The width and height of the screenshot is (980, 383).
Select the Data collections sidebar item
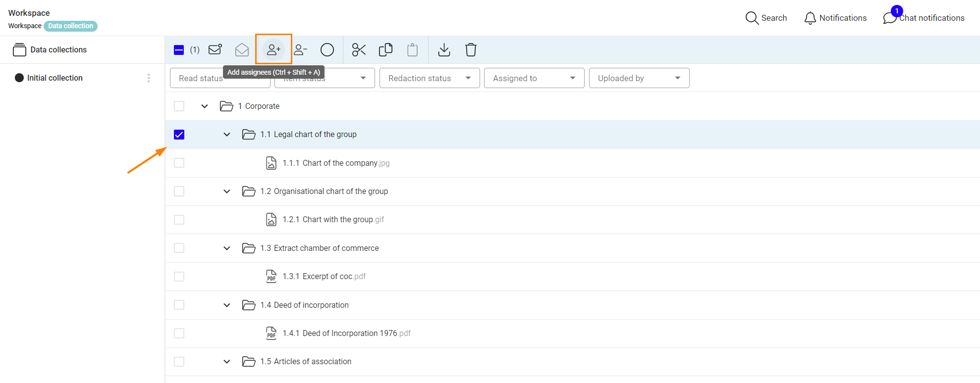pyautogui.click(x=58, y=49)
